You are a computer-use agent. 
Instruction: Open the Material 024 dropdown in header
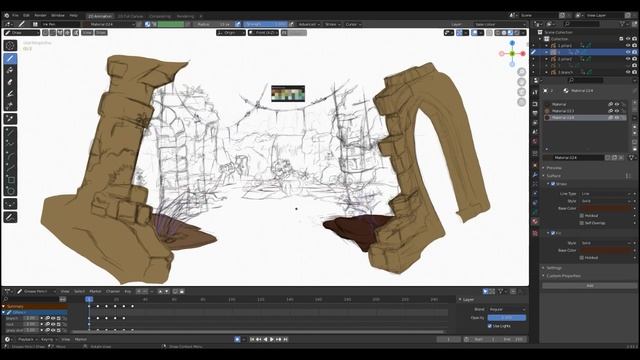(110, 24)
